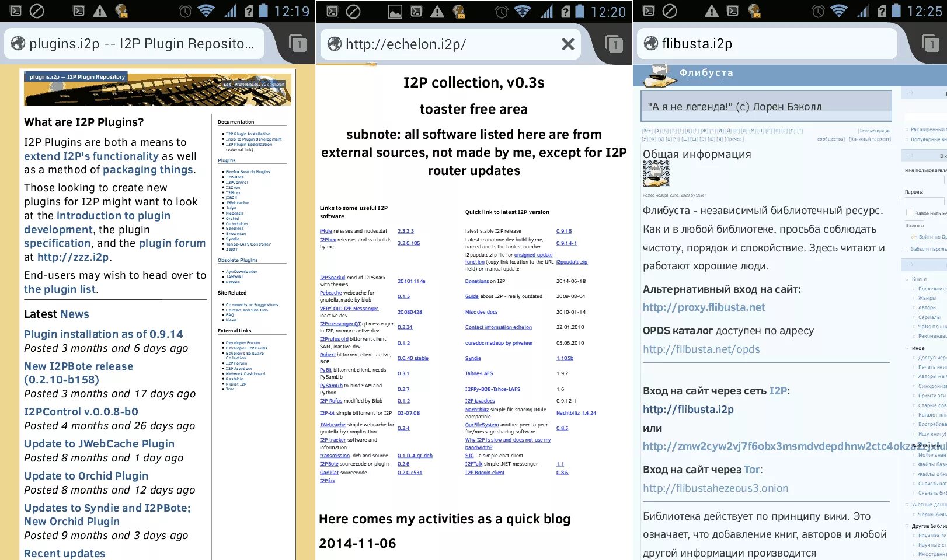Open the 'Recent updates' link
947x560 pixels.
(x=65, y=554)
